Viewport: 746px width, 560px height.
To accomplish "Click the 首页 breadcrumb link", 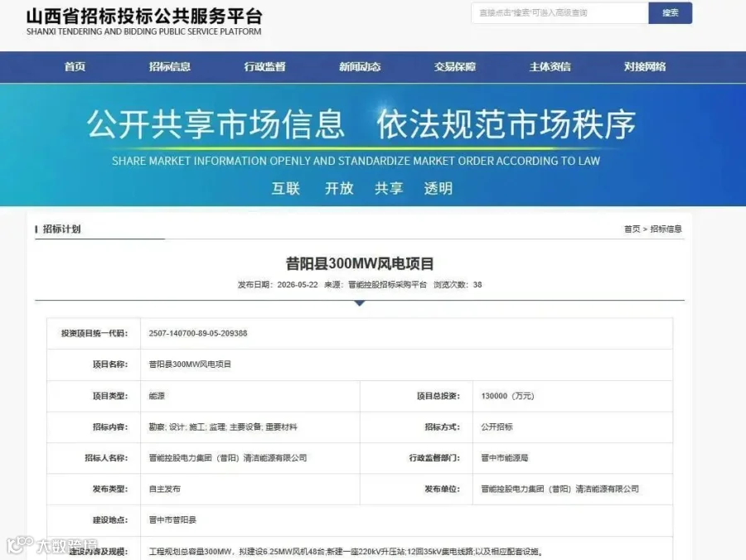I will (632, 229).
